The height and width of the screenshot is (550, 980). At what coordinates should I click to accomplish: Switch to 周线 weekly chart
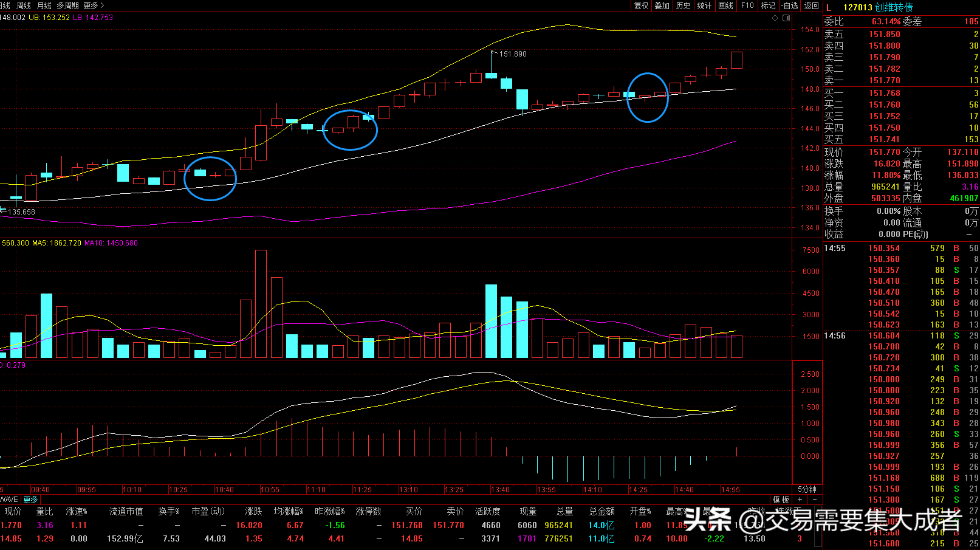pos(24,5)
